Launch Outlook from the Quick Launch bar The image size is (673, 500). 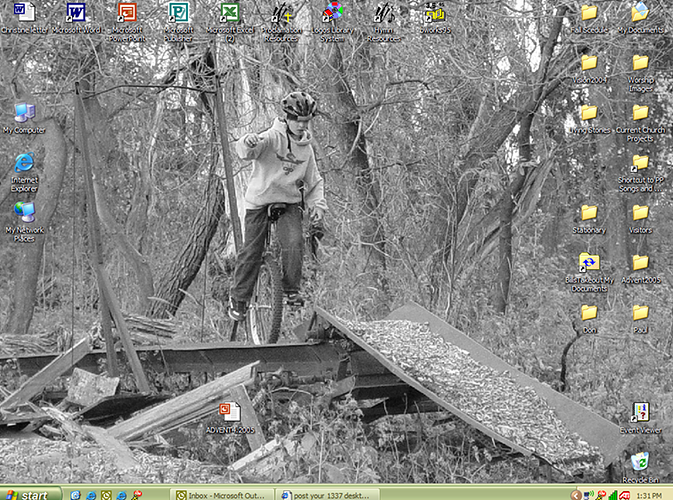(106, 495)
